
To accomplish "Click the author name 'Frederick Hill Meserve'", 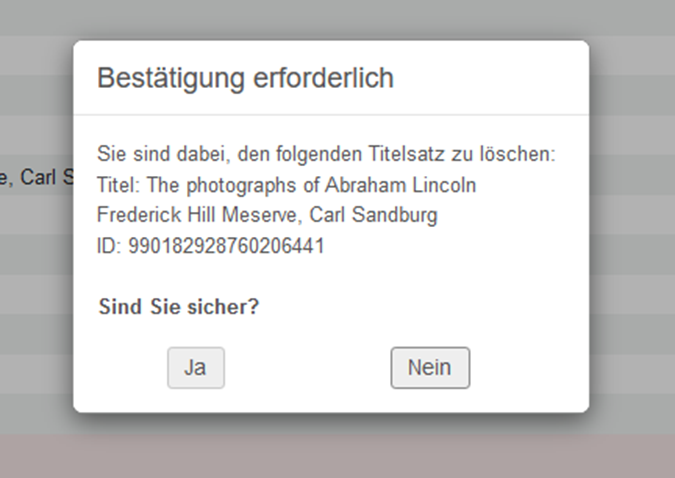I will click(198, 215).
